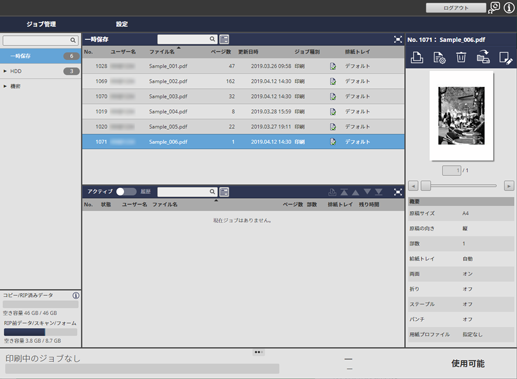Screen dimensions: 517x379
Task: Click the 更新日時 column header
Action: (x=248, y=52)
